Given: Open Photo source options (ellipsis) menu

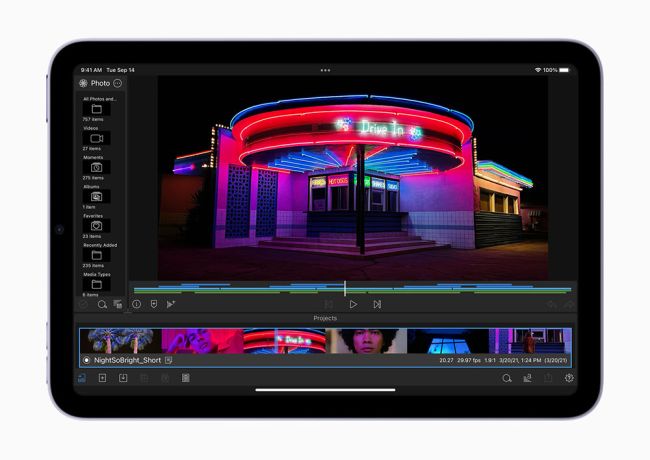Looking at the screenshot, I should point(118,83).
